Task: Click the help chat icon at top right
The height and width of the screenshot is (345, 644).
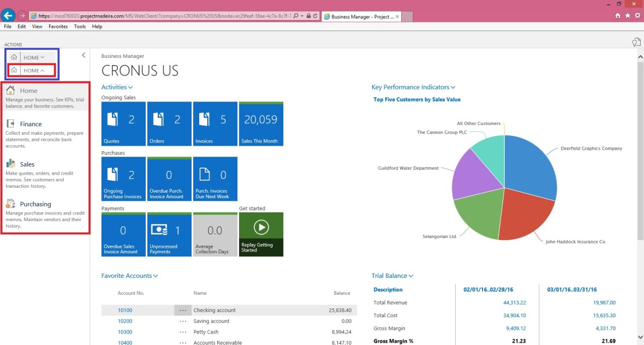Action: coord(635,42)
